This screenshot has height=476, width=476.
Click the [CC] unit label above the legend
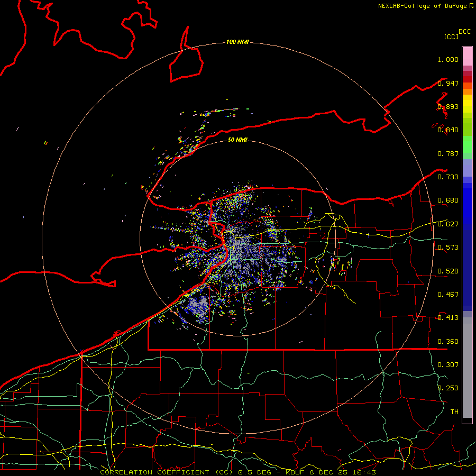pos(452,36)
